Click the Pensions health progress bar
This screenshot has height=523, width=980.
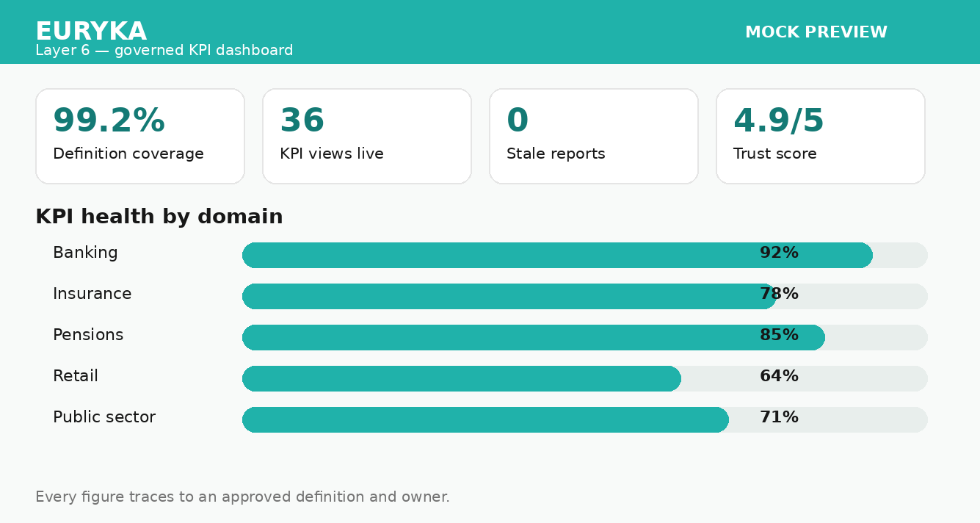click(585, 337)
